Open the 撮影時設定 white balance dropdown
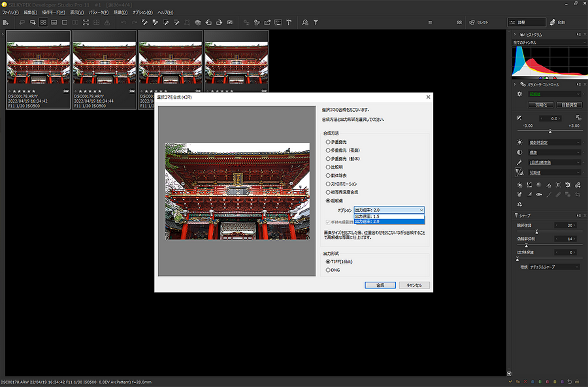This screenshot has width=588, height=387. (554, 142)
